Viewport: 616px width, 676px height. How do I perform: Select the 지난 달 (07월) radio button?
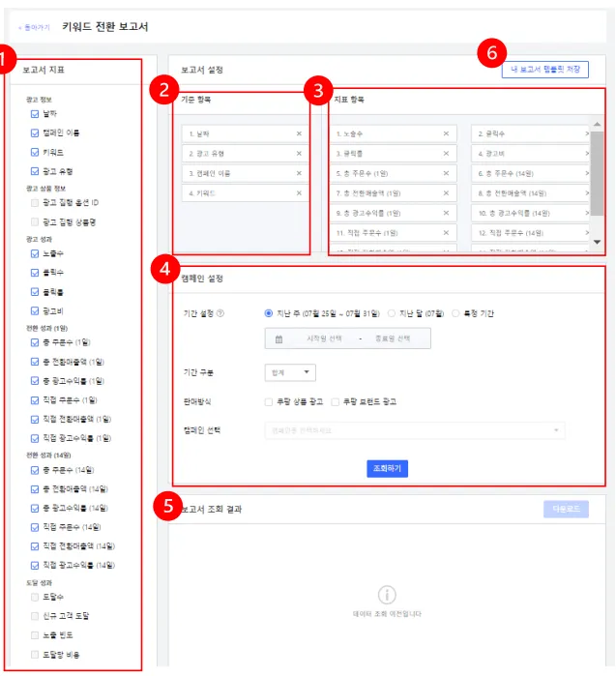click(x=391, y=313)
